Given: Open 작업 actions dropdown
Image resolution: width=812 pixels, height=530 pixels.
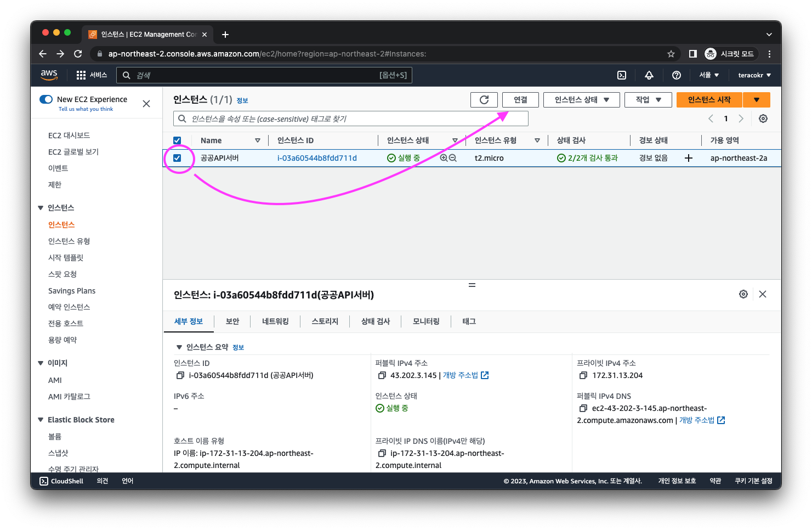Looking at the screenshot, I should [649, 99].
